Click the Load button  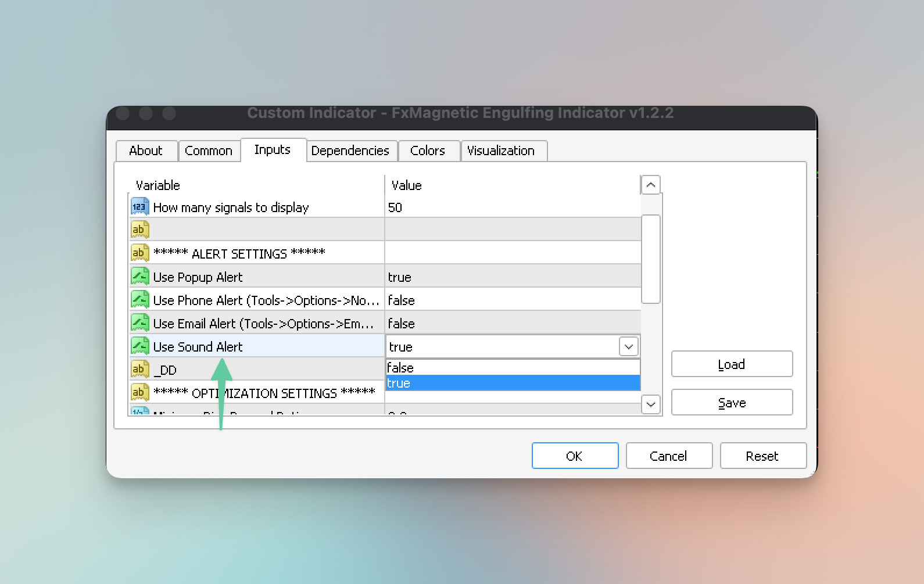732,364
